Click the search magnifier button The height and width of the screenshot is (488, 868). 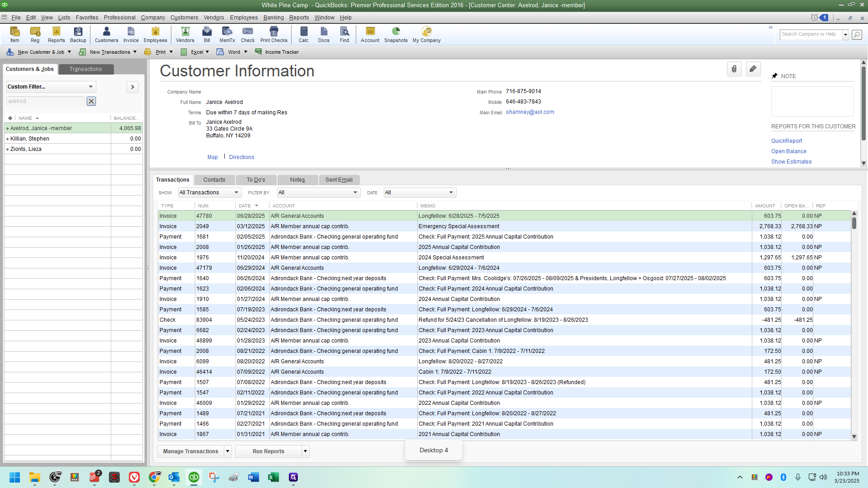[x=857, y=34]
